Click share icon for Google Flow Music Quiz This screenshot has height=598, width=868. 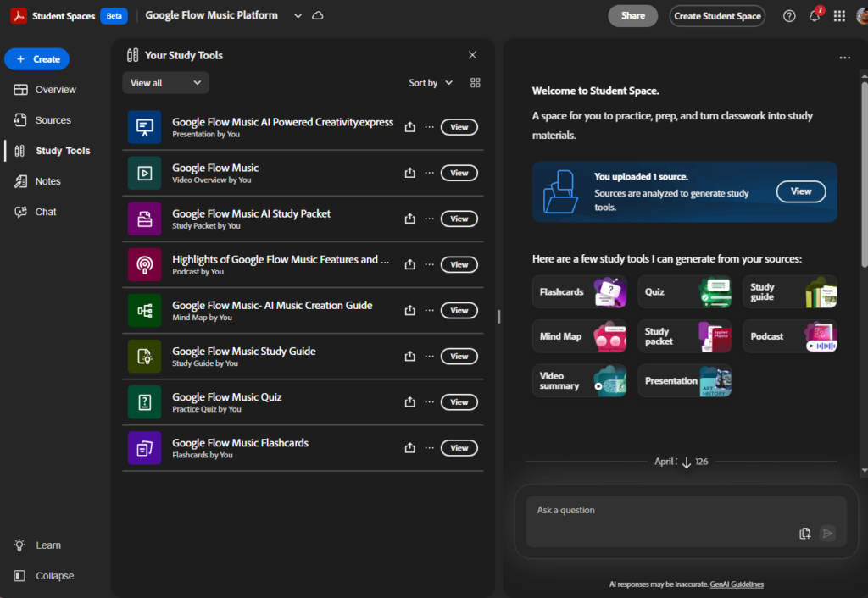click(x=410, y=402)
